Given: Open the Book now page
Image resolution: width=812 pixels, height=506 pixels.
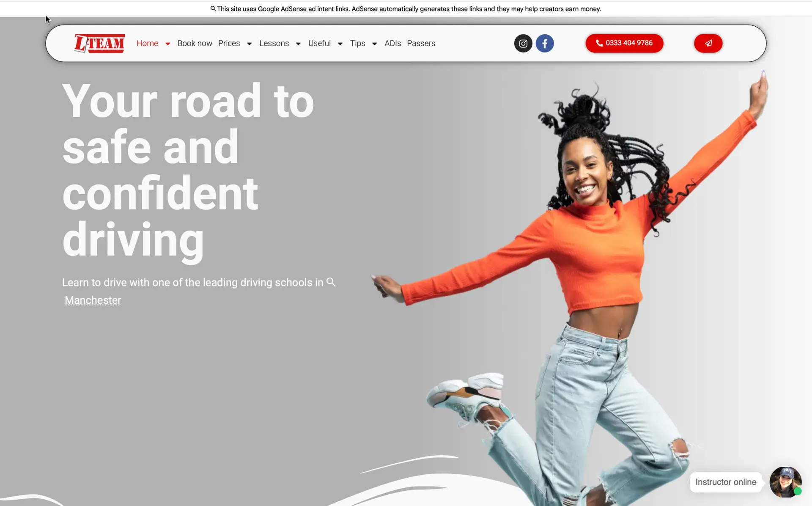Looking at the screenshot, I should coord(195,43).
